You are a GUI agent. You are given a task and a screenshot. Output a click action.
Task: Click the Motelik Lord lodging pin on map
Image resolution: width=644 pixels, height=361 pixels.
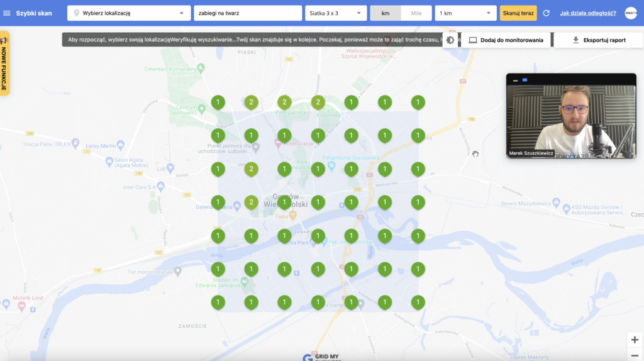[x=22, y=306]
